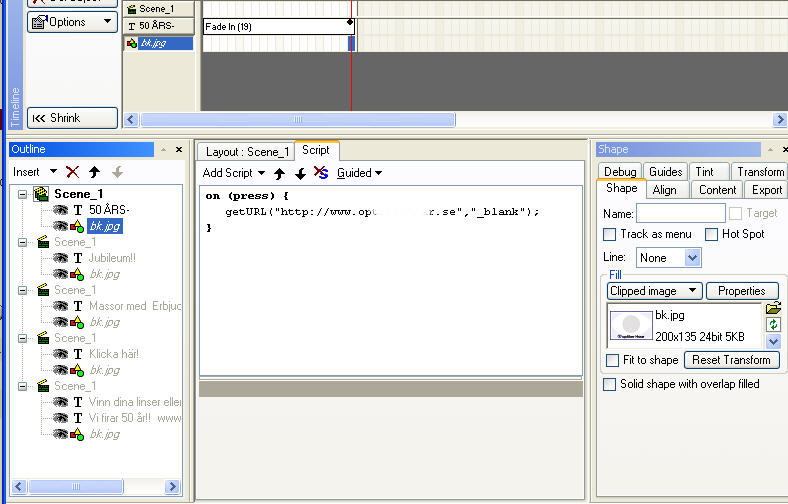788x504 pixels.
Task: Click the Outline horizontal scrollbar thumb
Action: (x=76, y=486)
